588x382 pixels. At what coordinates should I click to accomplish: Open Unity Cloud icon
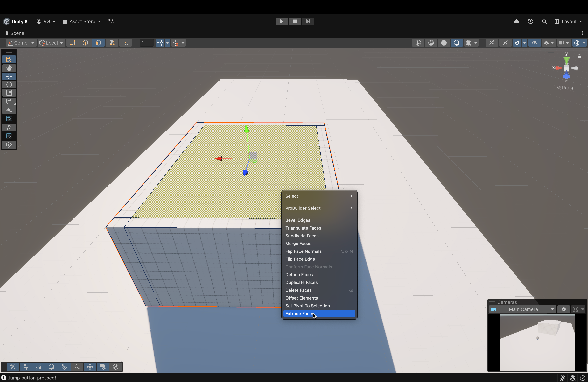click(x=517, y=22)
